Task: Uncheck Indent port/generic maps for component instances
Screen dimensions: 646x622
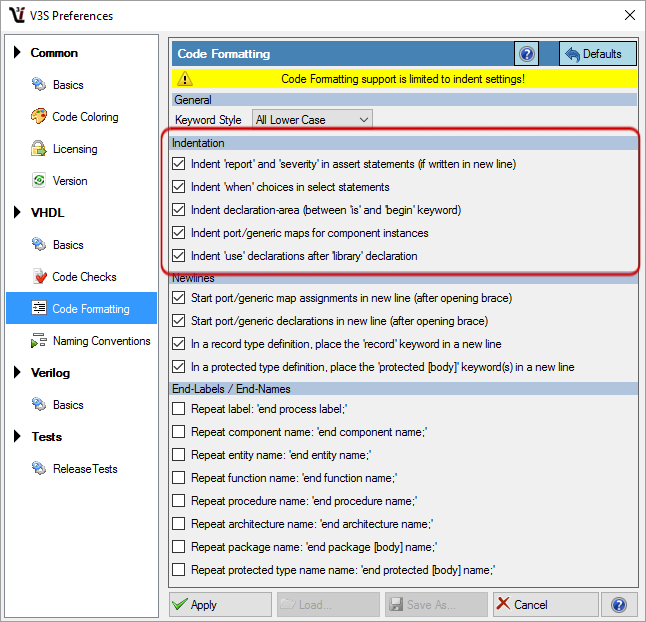Action: tap(178, 233)
